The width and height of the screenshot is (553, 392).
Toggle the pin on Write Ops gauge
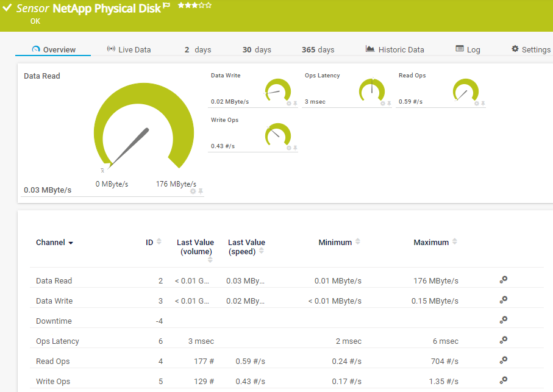pyautogui.click(x=295, y=148)
